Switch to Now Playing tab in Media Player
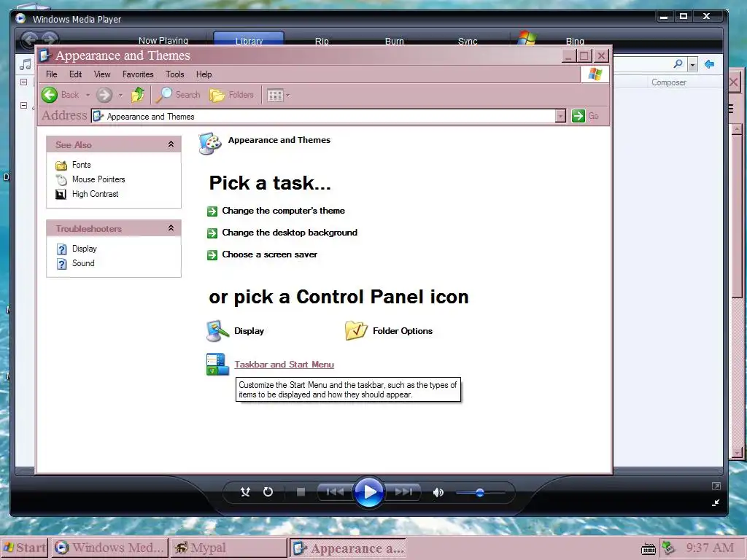The image size is (747, 560). tap(163, 41)
